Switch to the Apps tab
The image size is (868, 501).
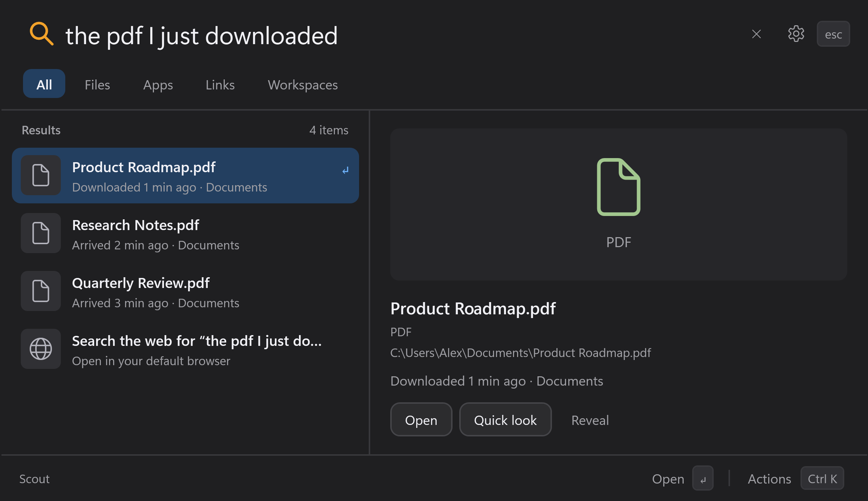click(x=158, y=85)
